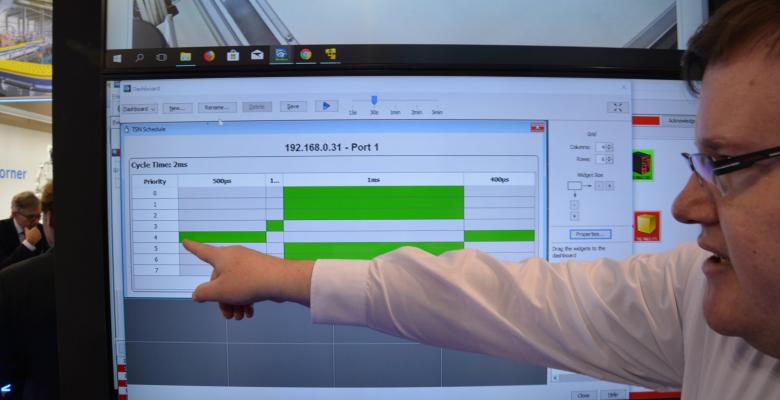Click the Cycle Time: 2ms label
This screenshot has width=780, height=400.
[159, 165]
